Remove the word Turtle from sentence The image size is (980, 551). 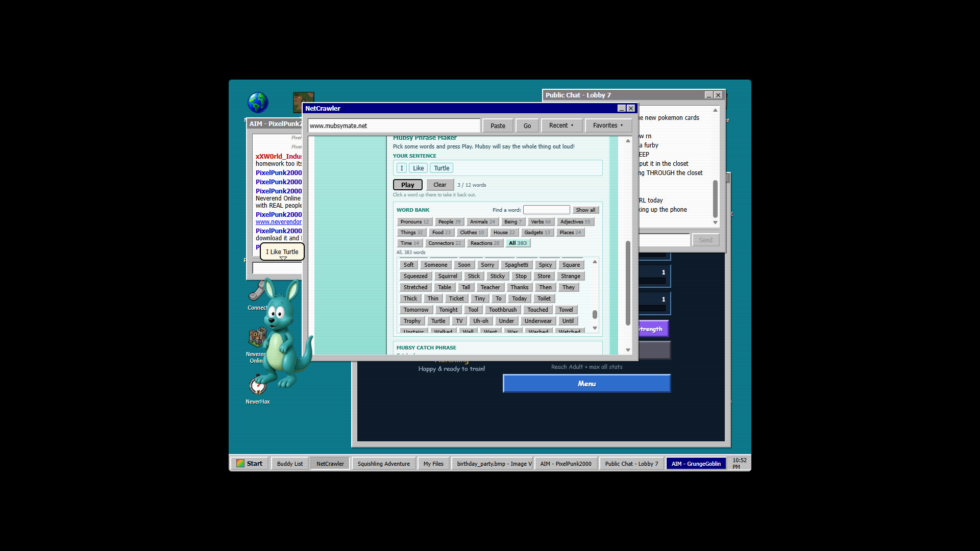442,168
